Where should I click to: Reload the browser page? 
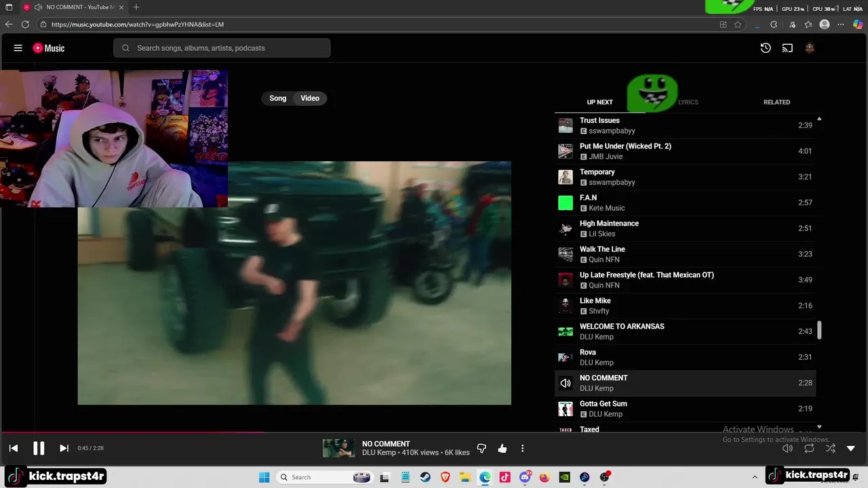pos(25,24)
